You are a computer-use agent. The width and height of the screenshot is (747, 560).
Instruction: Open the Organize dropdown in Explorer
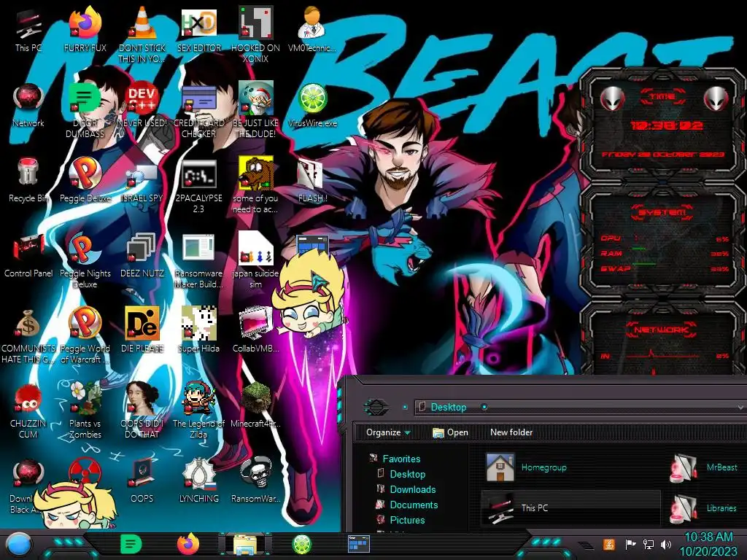388,432
